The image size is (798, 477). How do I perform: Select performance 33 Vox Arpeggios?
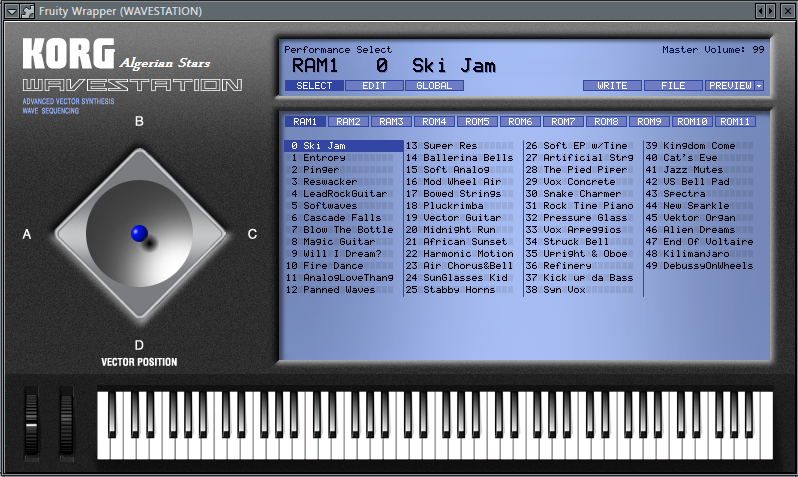[x=583, y=230]
